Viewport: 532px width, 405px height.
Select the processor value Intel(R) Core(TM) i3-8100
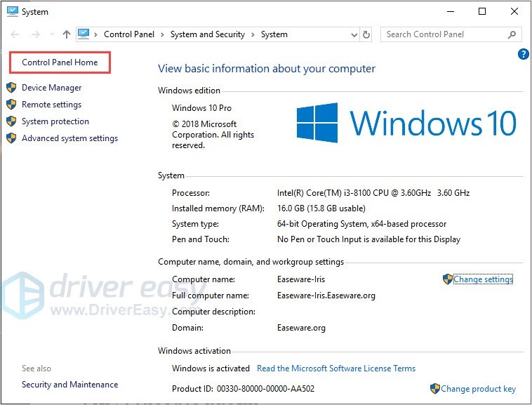373,193
